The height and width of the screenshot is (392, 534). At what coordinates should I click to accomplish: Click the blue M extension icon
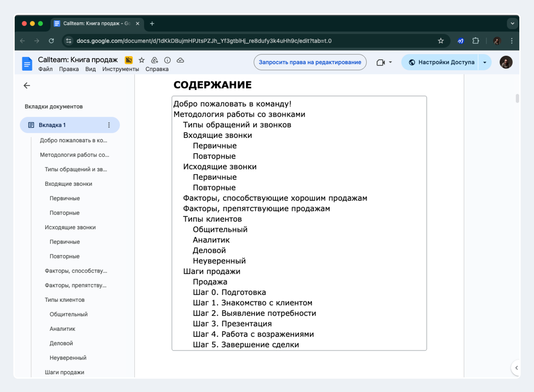461,41
